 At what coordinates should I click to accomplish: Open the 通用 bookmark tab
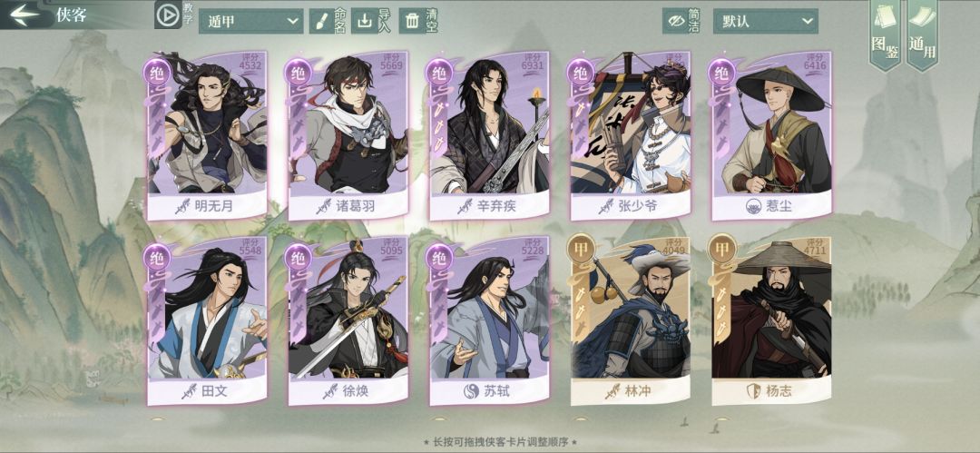(922, 34)
